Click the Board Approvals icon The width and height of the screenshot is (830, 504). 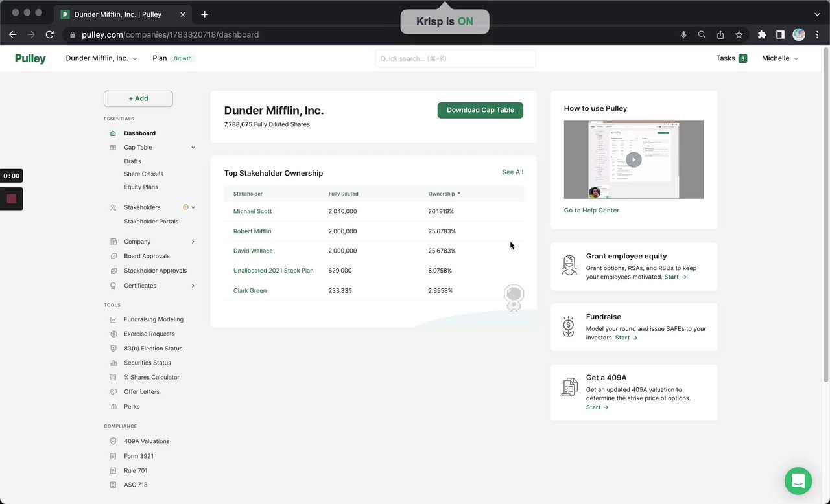(113, 256)
